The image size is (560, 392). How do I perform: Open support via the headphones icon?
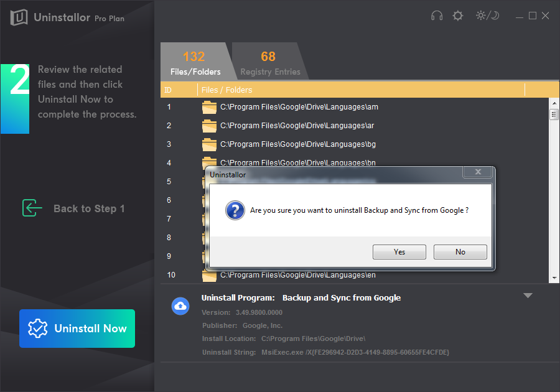point(436,16)
